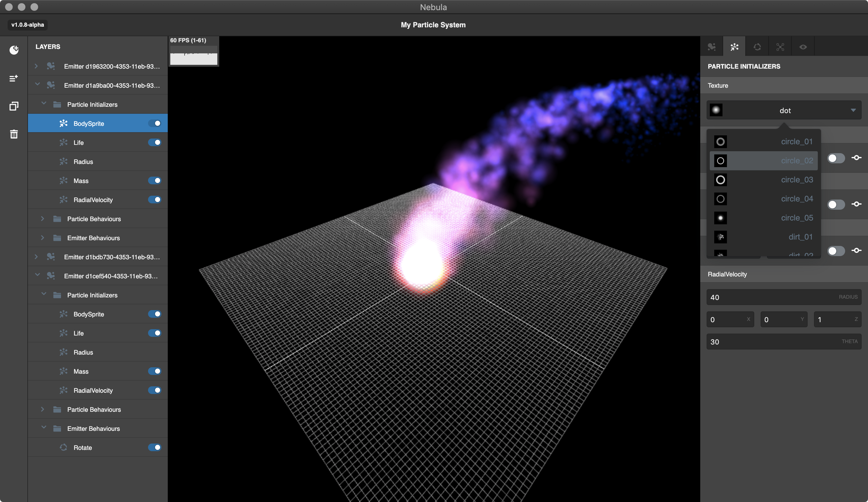This screenshot has width=868, height=502.
Task: Disable the Rotate emitter behaviour toggle
Action: 155,447
